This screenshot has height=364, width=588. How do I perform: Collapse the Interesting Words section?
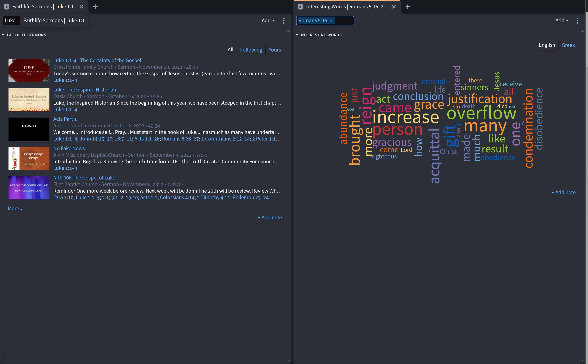pyautogui.click(x=297, y=35)
